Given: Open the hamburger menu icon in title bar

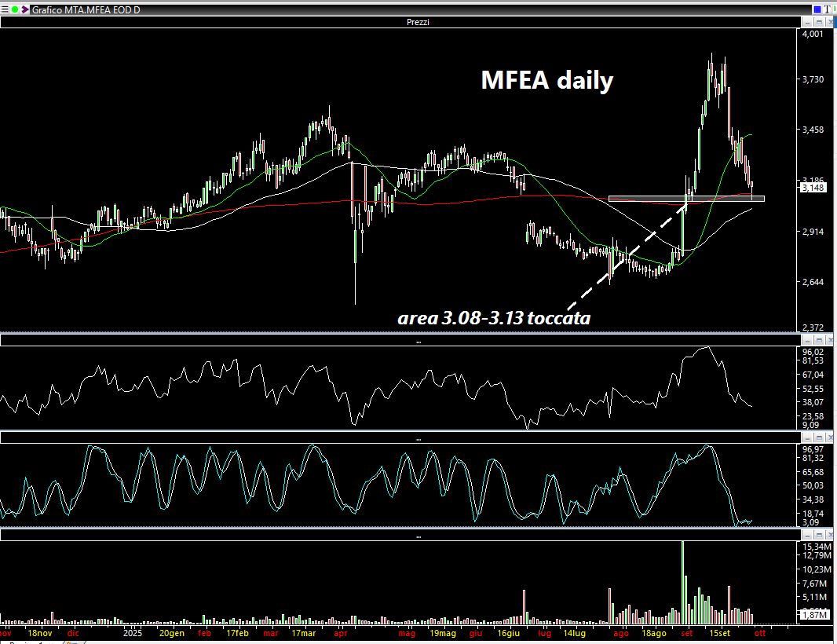Looking at the screenshot, I should coord(5,9).
